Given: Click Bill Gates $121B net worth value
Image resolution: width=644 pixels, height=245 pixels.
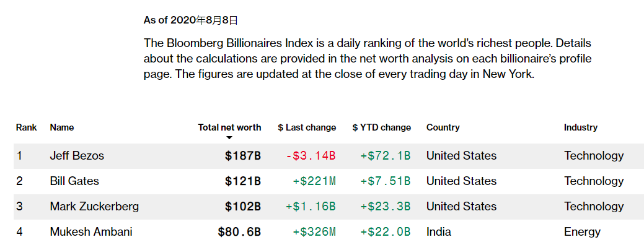Looking at the screenshot, I should tap(243, 181).
